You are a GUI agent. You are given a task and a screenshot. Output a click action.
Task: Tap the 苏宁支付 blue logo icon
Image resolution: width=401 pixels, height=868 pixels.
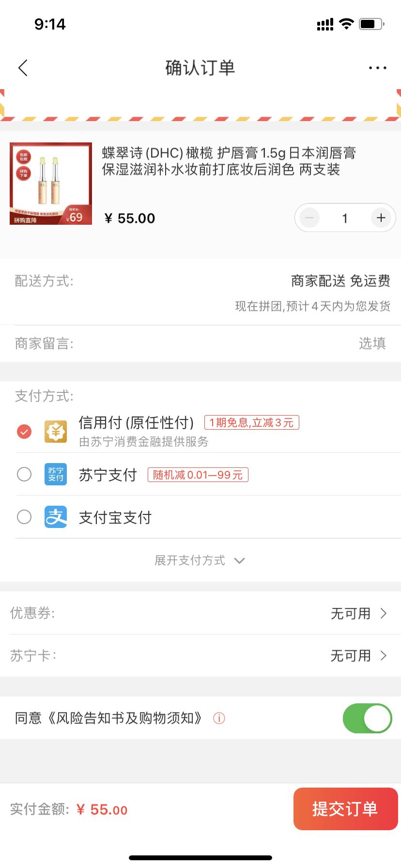[x=56, y=474]
